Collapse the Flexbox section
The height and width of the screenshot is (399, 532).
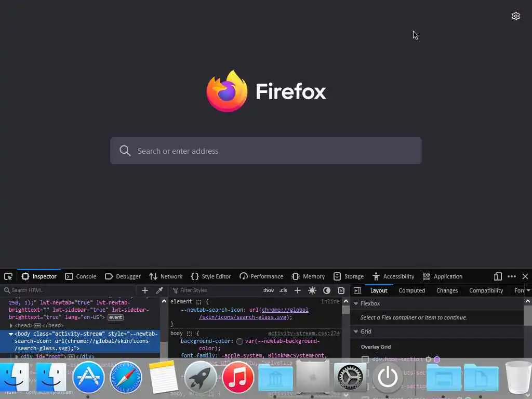pos(355,303)
